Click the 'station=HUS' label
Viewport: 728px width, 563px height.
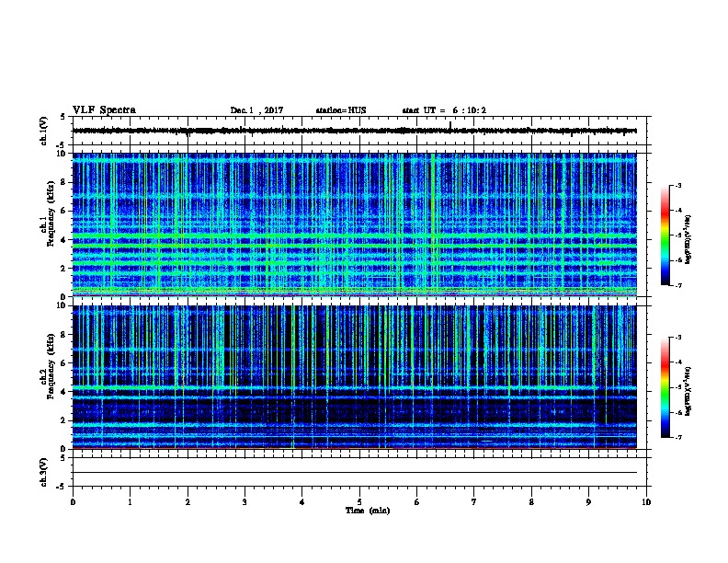341,110
